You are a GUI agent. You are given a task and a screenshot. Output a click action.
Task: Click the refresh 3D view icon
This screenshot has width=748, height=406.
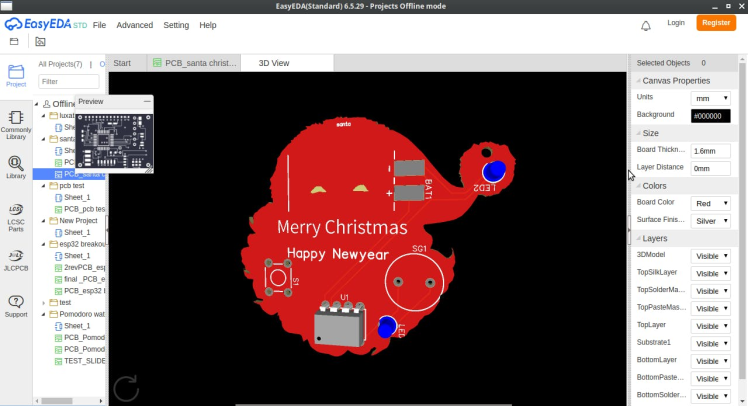tap(126, 388)
